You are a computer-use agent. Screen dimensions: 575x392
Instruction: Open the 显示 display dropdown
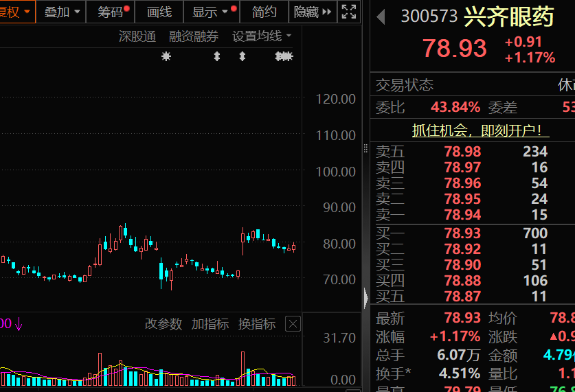[210, 12]
